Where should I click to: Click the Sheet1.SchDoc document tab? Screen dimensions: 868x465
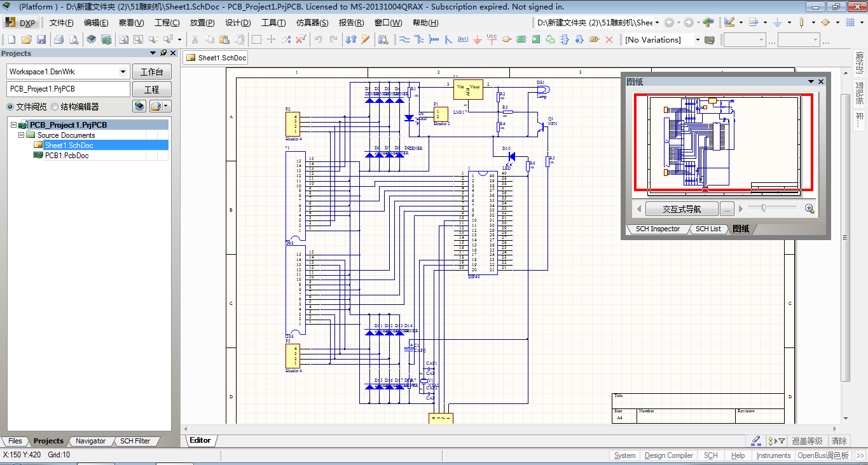click(216, 58)
